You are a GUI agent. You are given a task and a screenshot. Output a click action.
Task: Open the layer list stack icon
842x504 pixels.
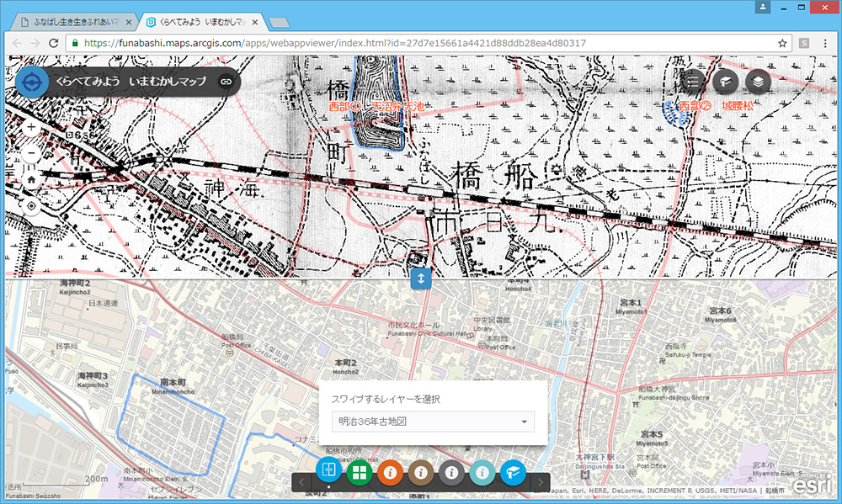(758, 82)
